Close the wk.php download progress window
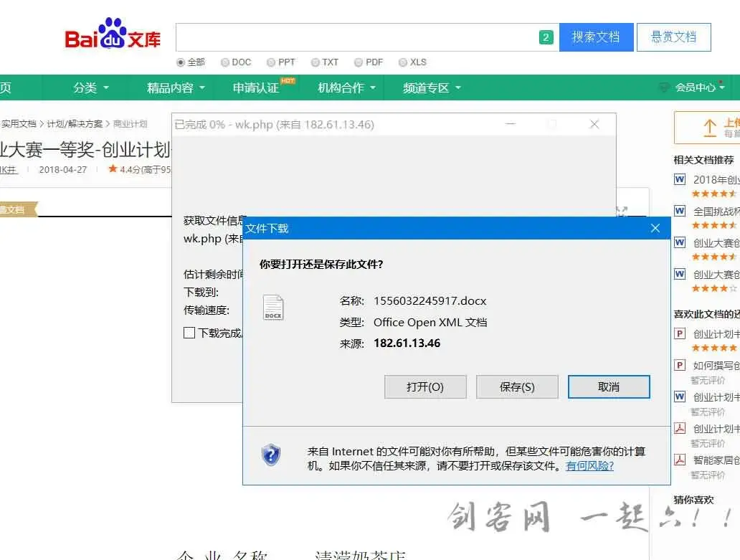Screen dimensions: 740x560 (x=594, y=124)
